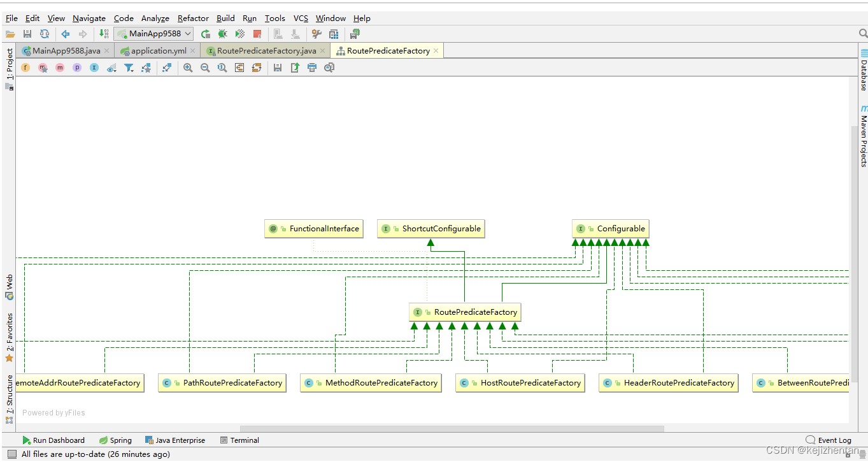Run MainApp9588 with the green run icon
The image size is (868, 462).
206,34
